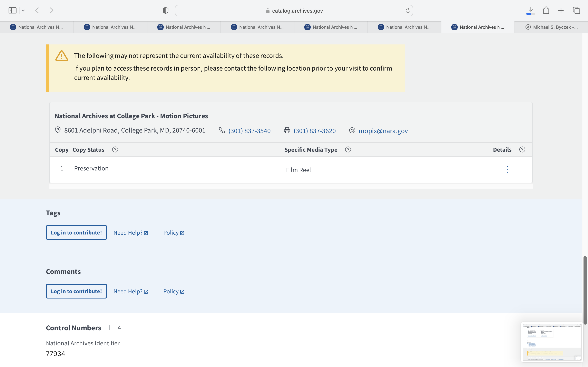Click Log in to contribute under Tags
This screenshot has width=588, height=367.
pos(76,232)
